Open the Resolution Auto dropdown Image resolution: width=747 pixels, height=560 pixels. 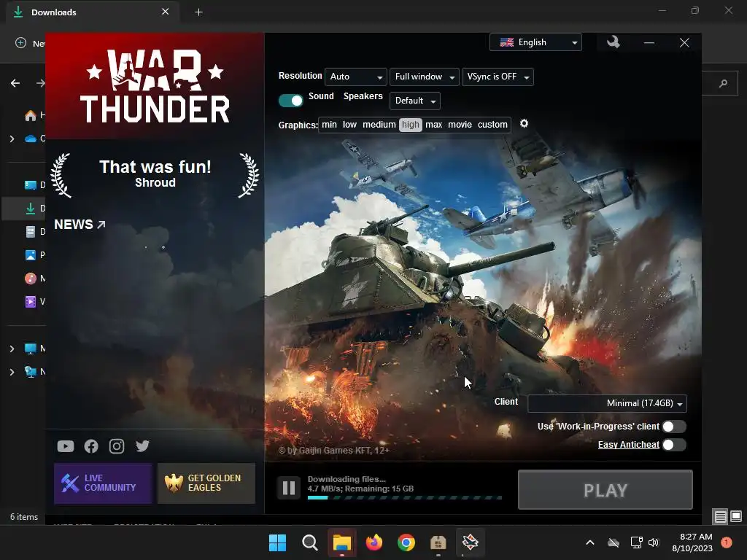[355, 77]
